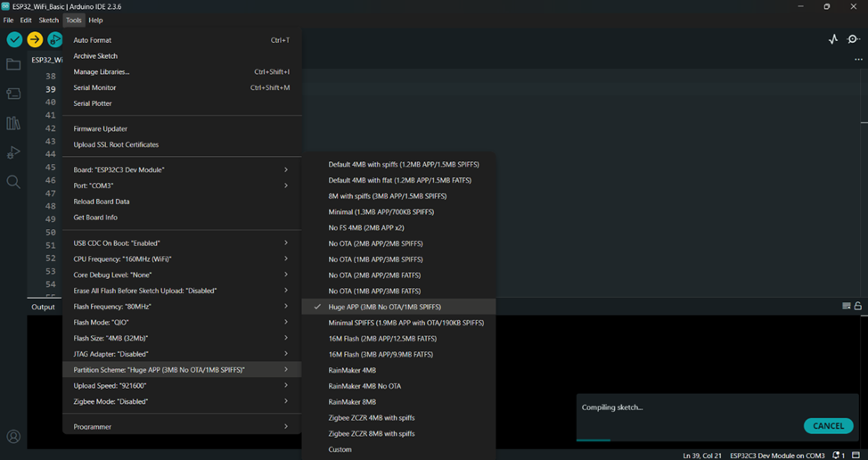Choose Auto Format in Tools menu
Image resolution: width=868 pixels, height=460 pixels.
pos(182,40)
